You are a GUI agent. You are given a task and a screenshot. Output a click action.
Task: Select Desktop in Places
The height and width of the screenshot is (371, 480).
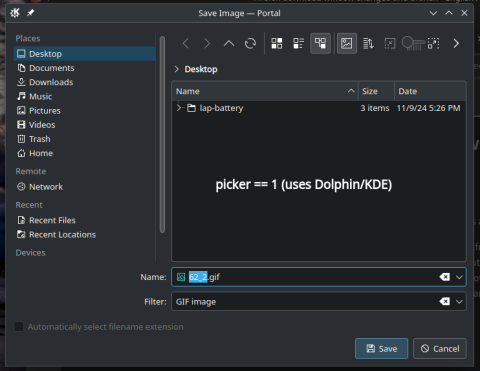point(84,54)
